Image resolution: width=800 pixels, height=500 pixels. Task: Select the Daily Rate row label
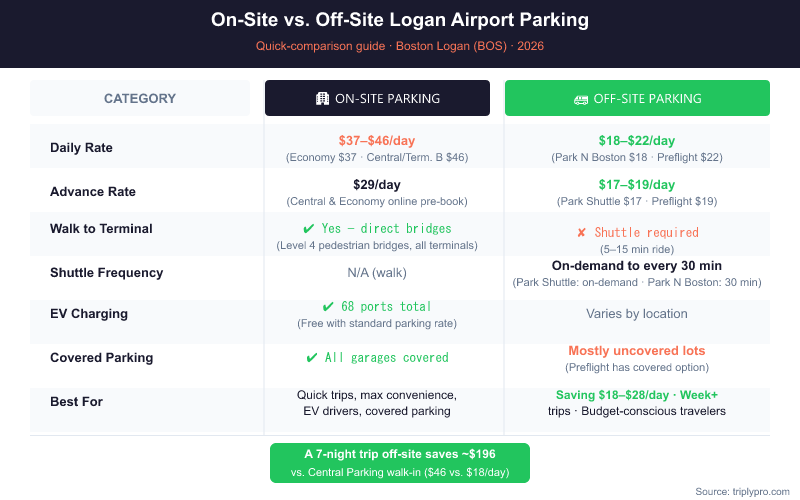[81, 148]
